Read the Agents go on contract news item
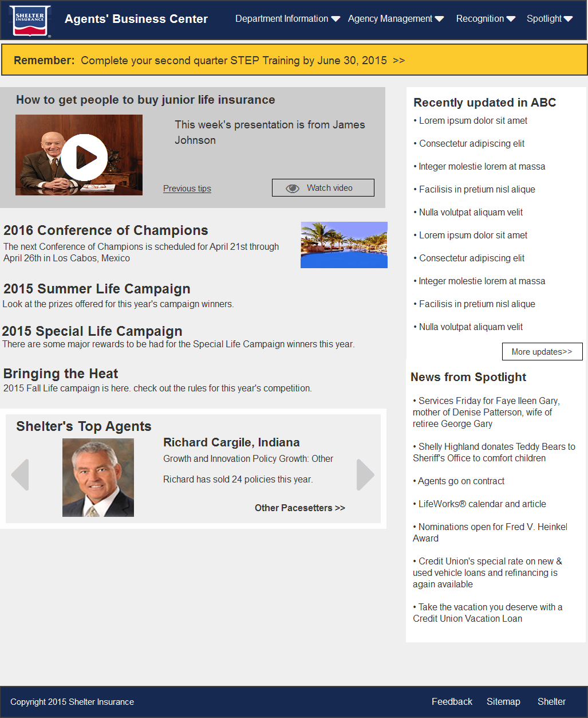The width and height of the screenshot is (588, 718). pos(461,481)
